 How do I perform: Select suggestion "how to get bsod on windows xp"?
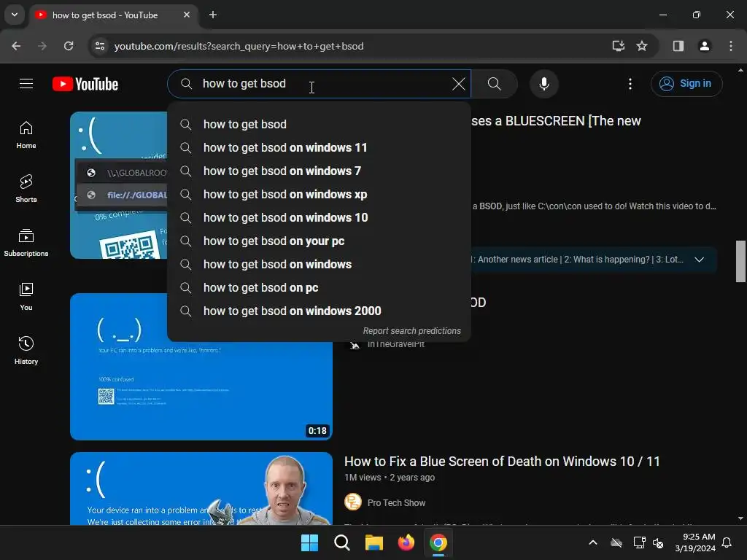pyautogui.click(x=319, y=194)
